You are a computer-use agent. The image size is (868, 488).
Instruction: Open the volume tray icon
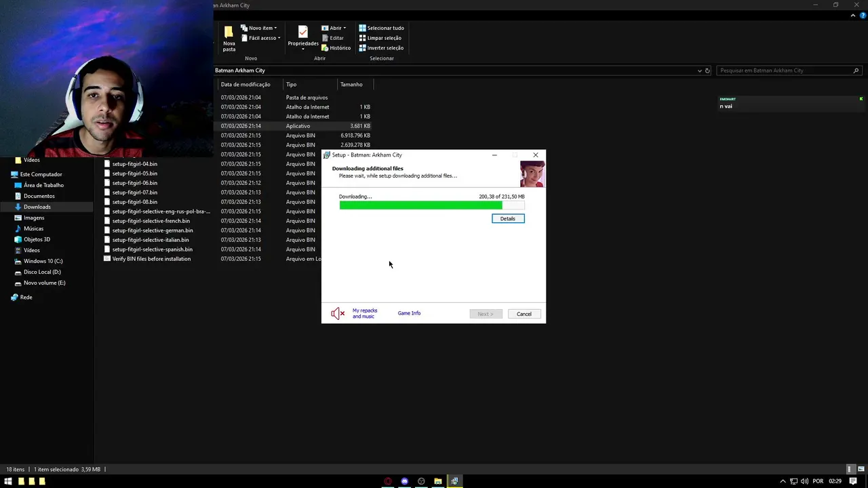(804, 481)
